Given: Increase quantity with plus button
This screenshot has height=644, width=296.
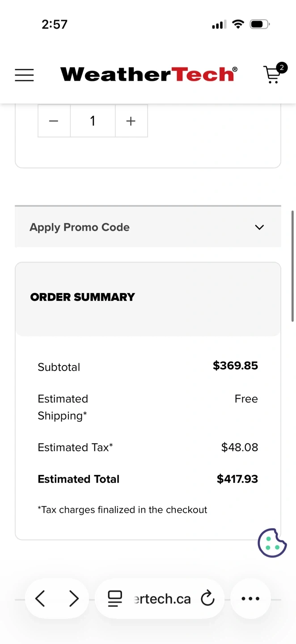Looking at the screenshot, I should point(131,121).
